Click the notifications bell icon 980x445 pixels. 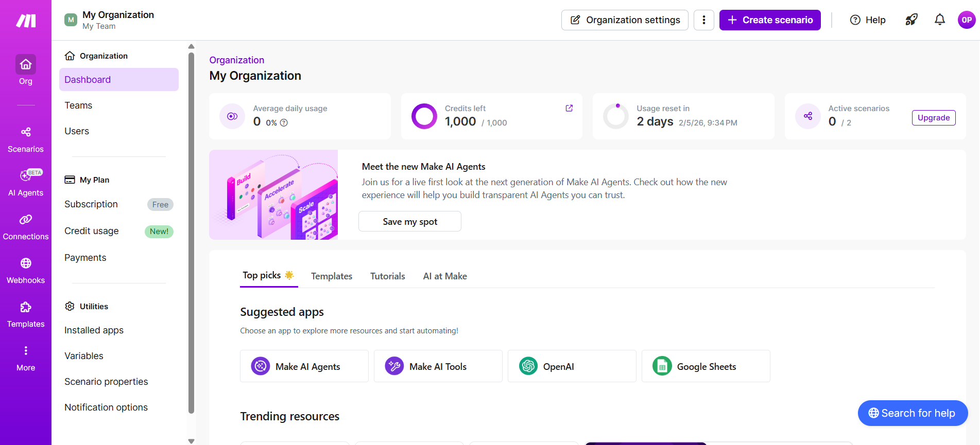(939, 20)
